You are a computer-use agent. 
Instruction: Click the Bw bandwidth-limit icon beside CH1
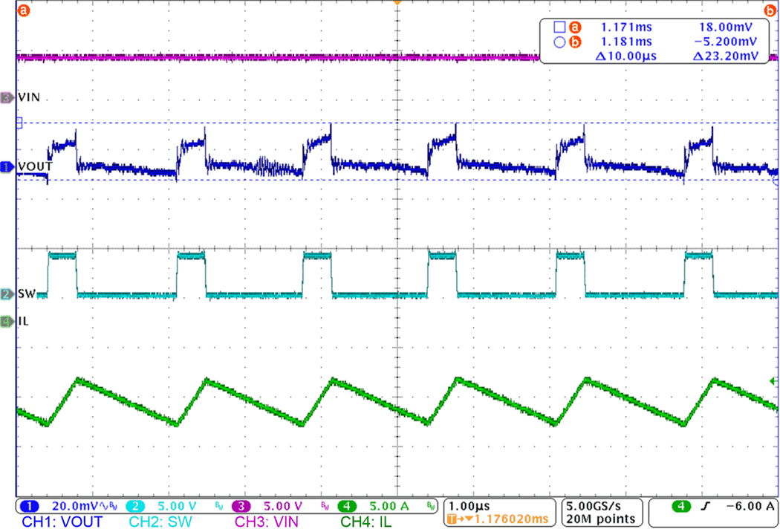pyautogui.click(x=111, y=505)
